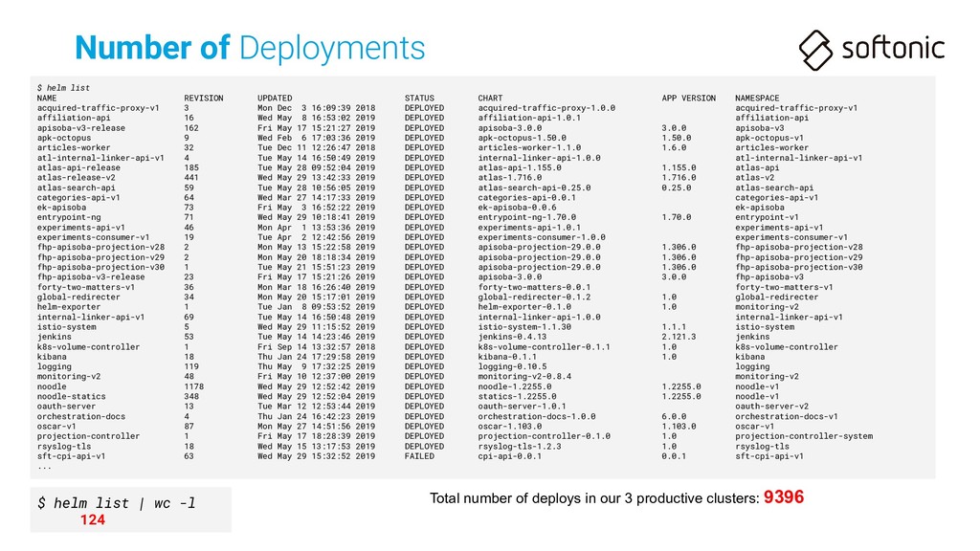Click the FAILED status value
This screenshot has width=980, height=551.
click(419, 456)
